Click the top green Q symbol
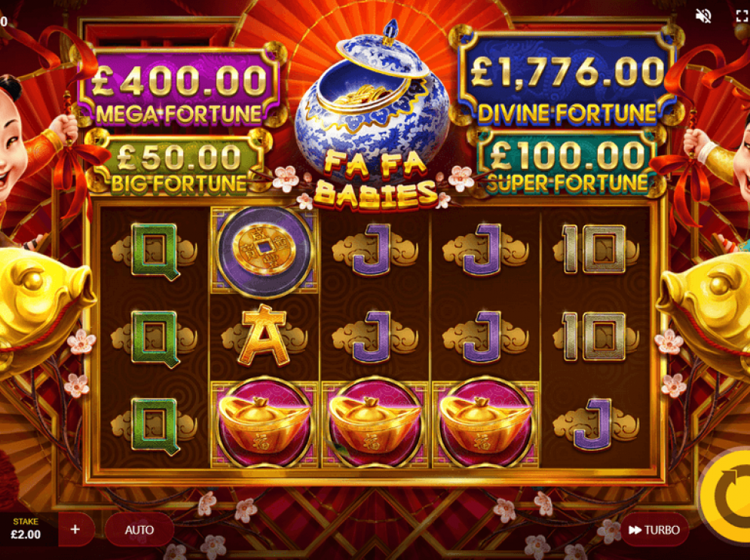 (x=154, y=250)
